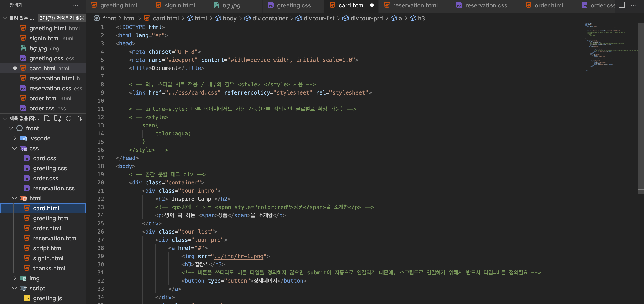Open reservation.css in open editors list

[43, 88]
